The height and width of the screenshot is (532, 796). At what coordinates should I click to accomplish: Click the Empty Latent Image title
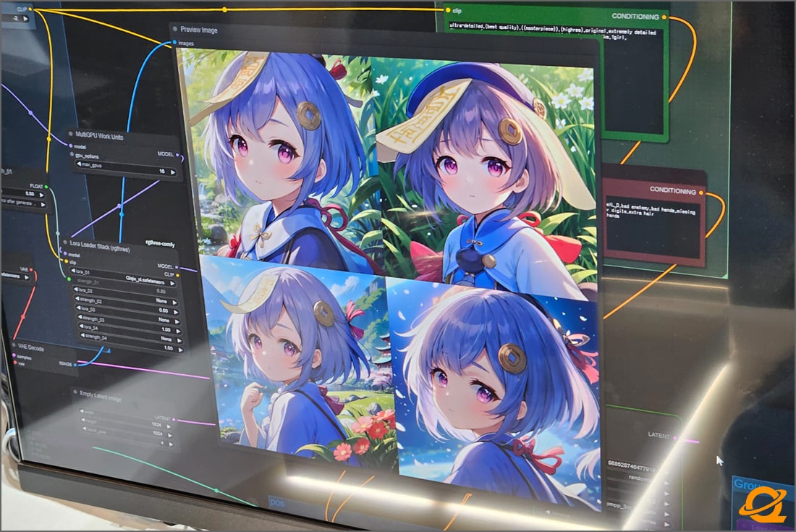tap(101, 396)
